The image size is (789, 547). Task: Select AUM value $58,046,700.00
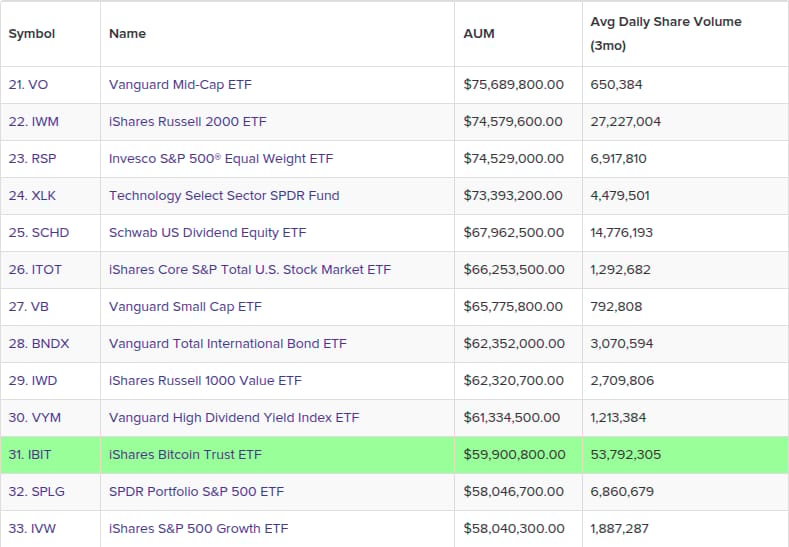[x=514, y=492]
